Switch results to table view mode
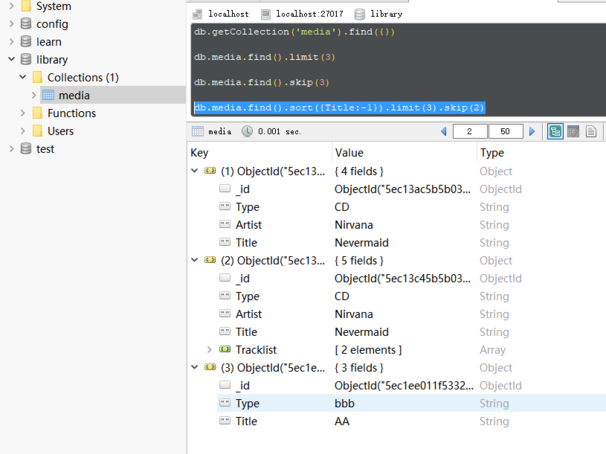 click(x=573, y=131)
